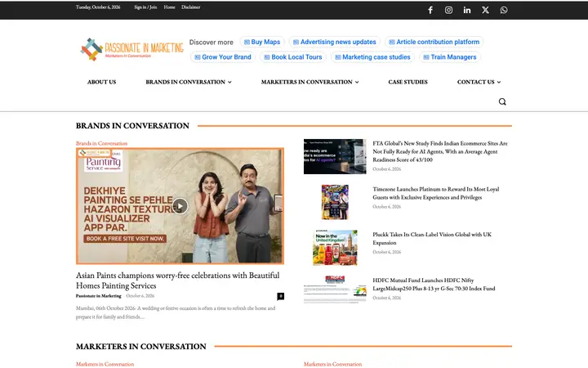
Task: Open Asian Paints worry-free celebrations headline
Action: point(177,280)
